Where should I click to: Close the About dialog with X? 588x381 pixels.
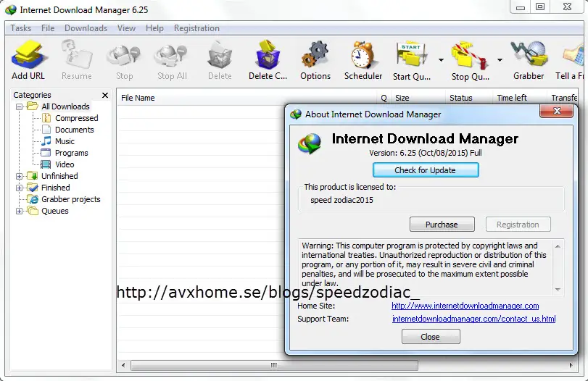557,111
